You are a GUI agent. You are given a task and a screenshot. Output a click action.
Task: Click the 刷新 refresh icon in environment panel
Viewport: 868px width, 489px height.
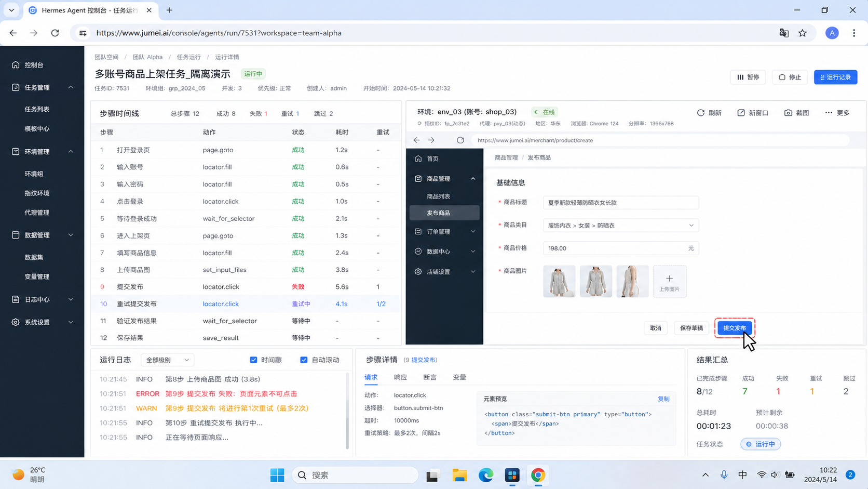[701, 113]
